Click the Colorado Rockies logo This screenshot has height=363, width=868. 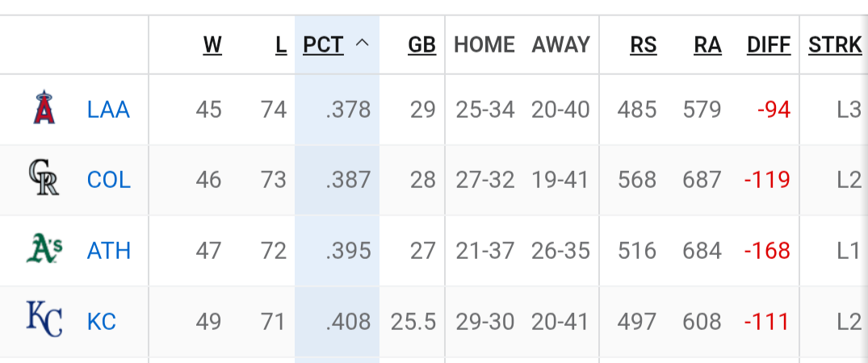(x=44, y=177)
